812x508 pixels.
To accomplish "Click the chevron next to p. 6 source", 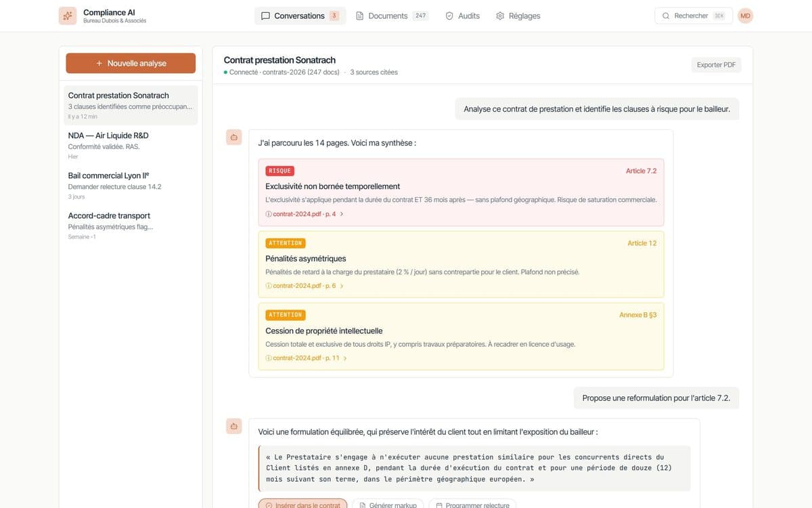I will coord(342,286).
